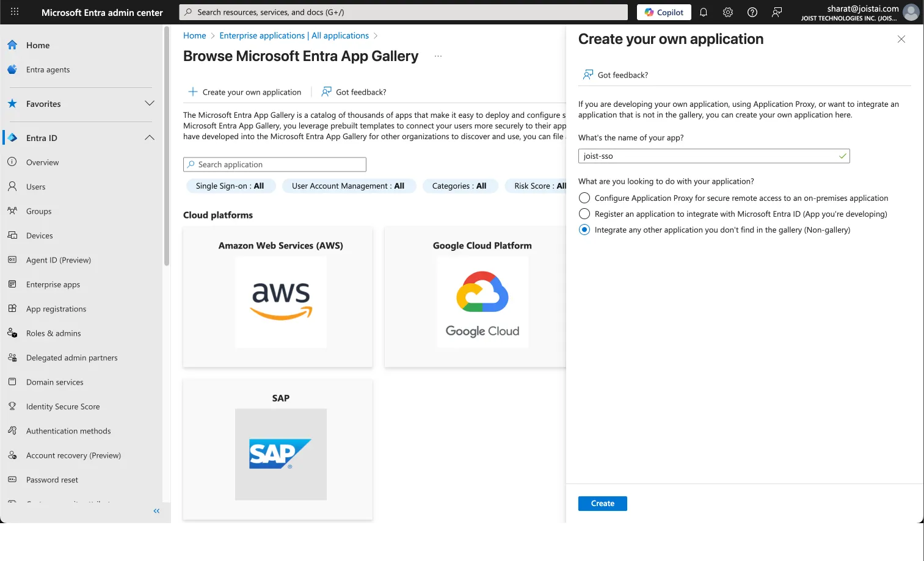The height and width of the screenshot is (561, 924).
Task: Open the settings gear in header
Action: tap(728, 12)
